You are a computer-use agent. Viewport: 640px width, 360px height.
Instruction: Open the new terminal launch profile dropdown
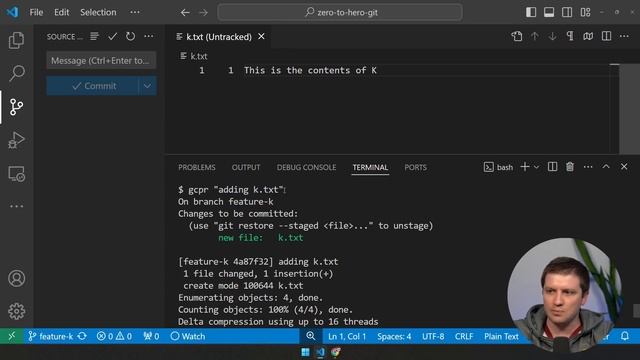click(536, 167)
